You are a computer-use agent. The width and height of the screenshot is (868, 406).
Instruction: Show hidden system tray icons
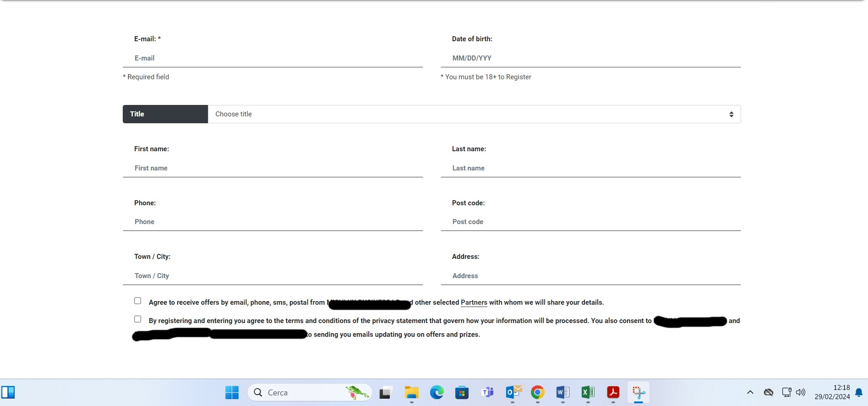(750, 392)
